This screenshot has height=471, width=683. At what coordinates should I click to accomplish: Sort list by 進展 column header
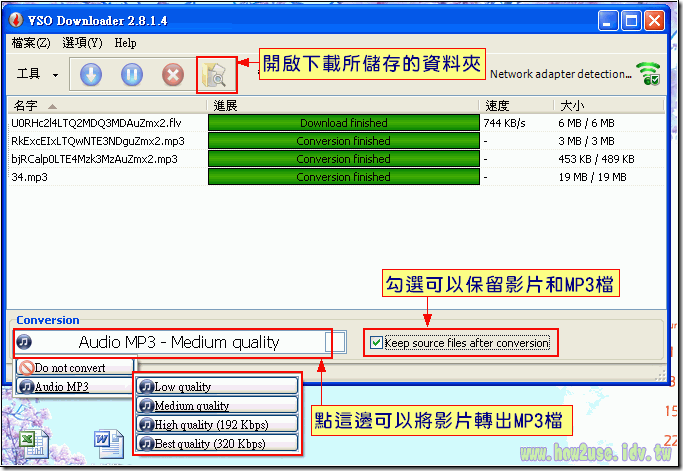[343, 105]
